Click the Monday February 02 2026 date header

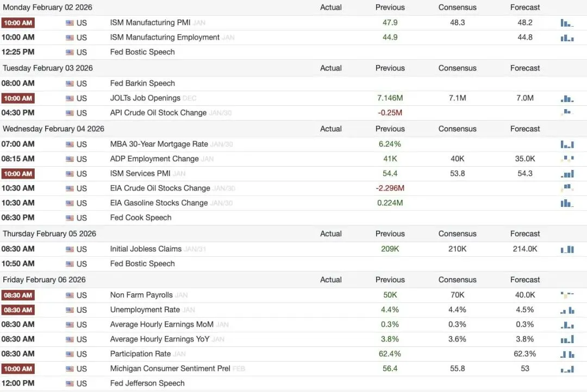[47, 8]
